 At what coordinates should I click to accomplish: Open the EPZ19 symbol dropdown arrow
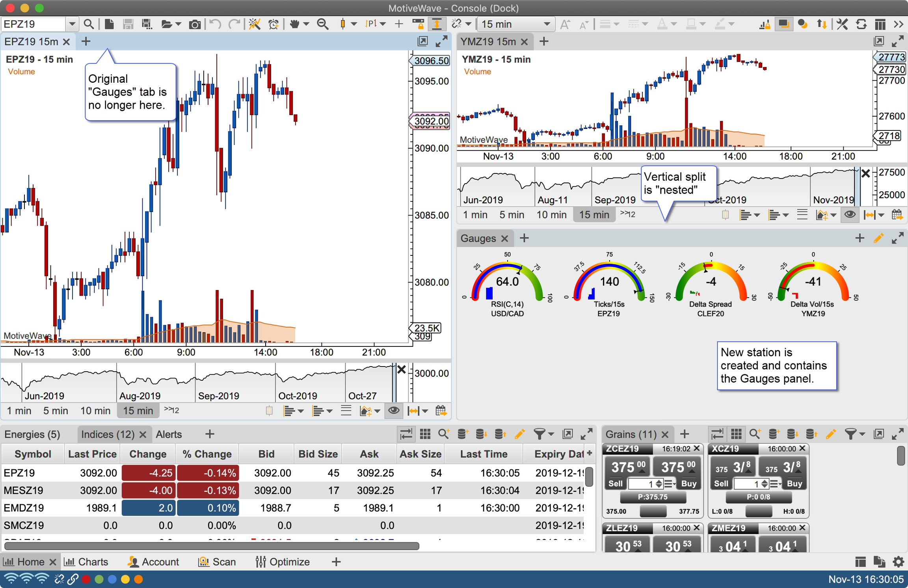click(72, 24)
